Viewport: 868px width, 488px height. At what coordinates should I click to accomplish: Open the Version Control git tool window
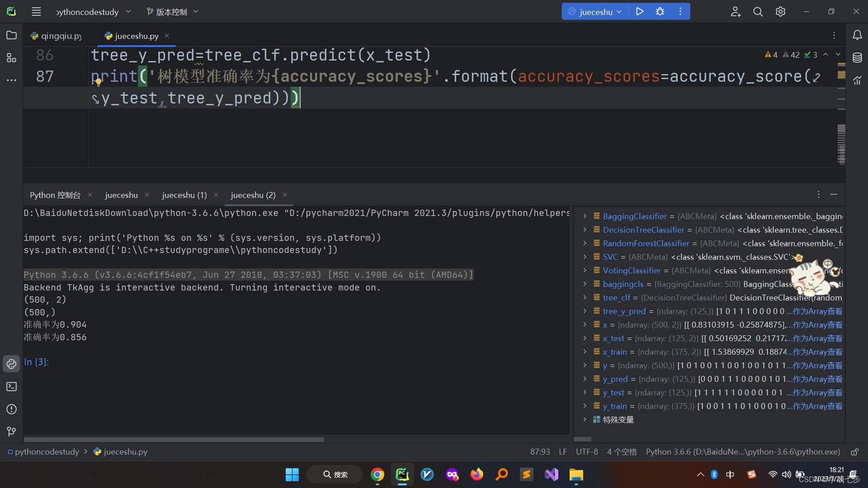(x=11, y=432)
